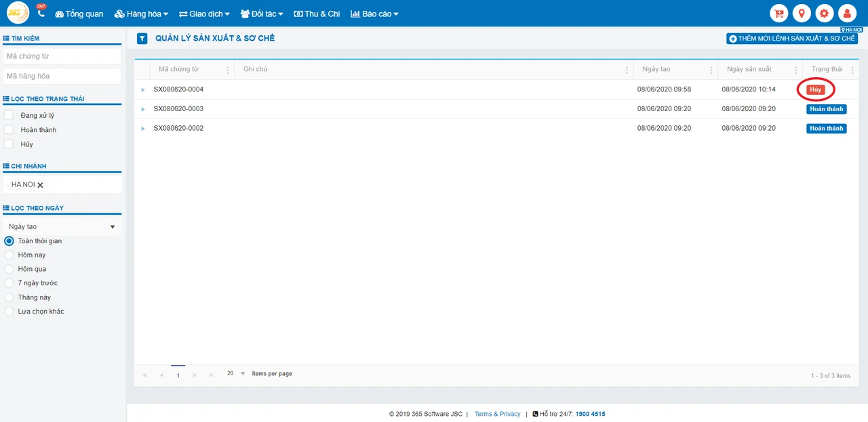Check the Đang xử lý status filter

pyautogui.click(x=9, y=115)
